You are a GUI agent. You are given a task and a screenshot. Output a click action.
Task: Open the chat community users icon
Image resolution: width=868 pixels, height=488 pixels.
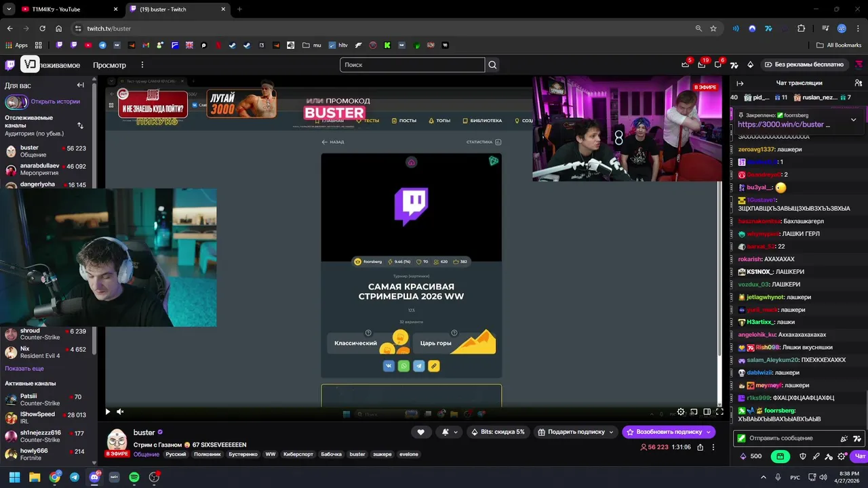pyautogui.click(x=859, y=83)
